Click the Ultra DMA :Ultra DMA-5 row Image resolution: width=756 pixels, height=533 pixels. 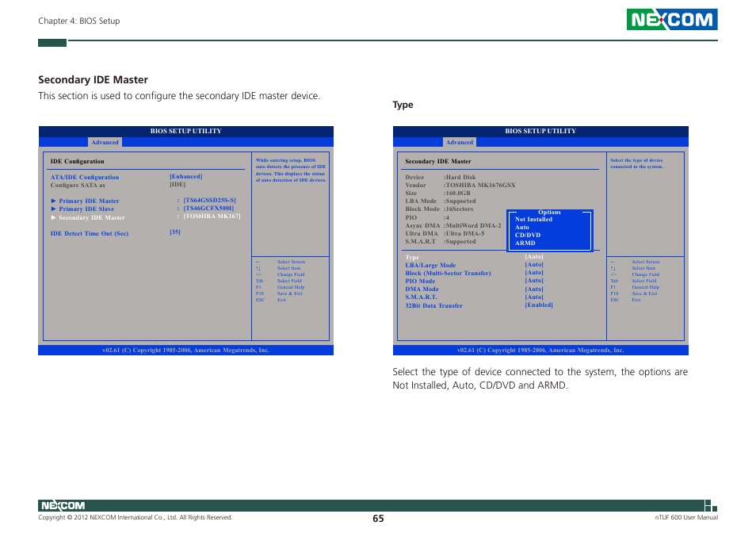tap(445, 233)
